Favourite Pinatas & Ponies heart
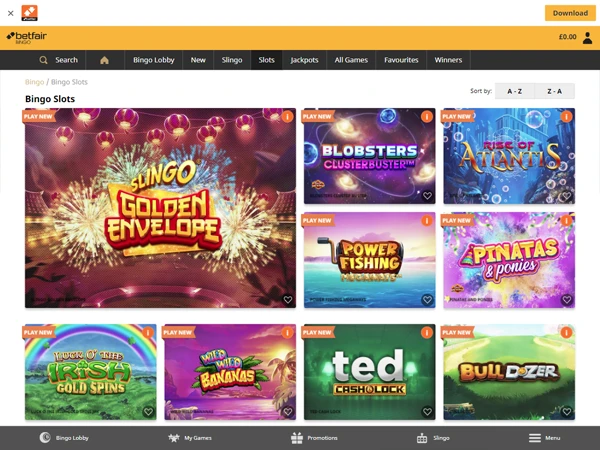Image resolution: width=600 pixels, height=450 pixels. click(567, 300)
